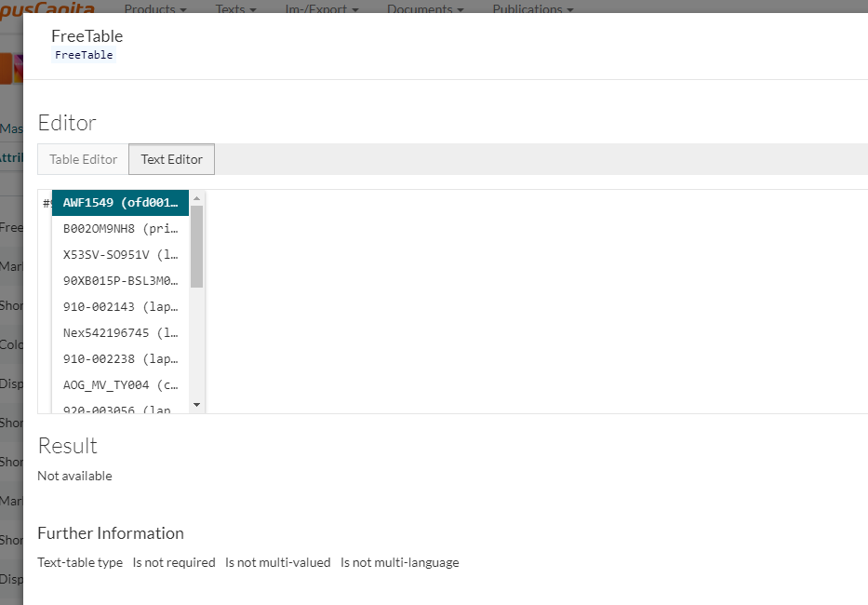Expand the Documents dropdown arrow
The height and width of the screenshot is (605, 868).
461,10
